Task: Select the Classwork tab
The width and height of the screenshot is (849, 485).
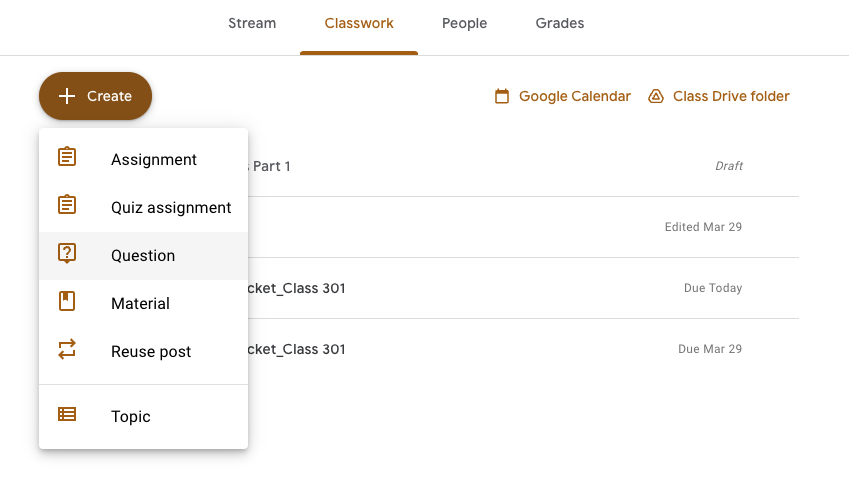Action: click(359, 23)
